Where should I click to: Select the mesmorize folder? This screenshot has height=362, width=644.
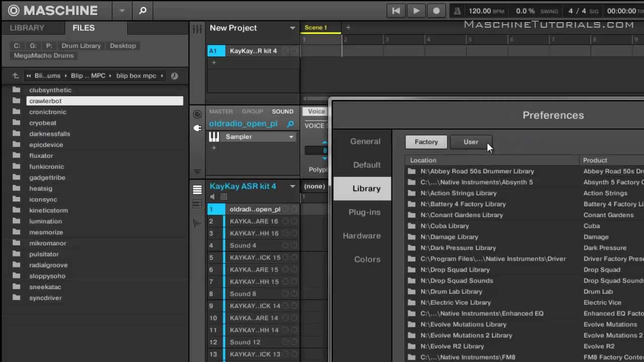46,232
